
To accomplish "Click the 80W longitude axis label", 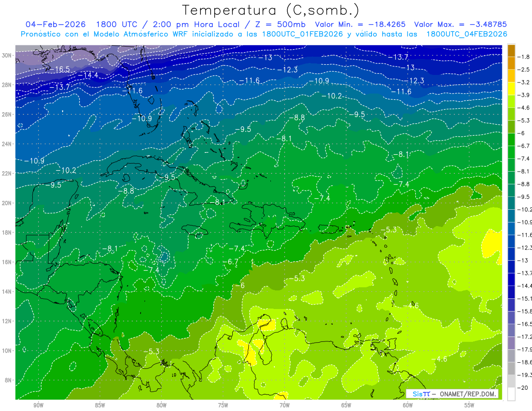I will pyautogui.click(x=161, y=405).
